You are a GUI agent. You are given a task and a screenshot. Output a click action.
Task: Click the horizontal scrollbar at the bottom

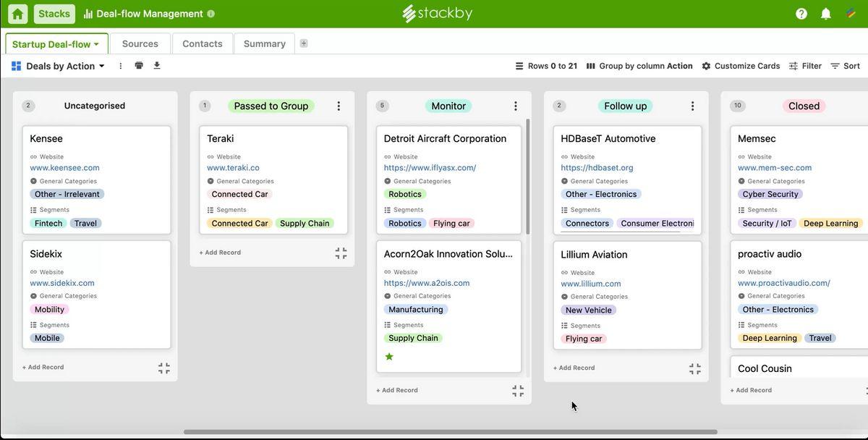(448, 432)
